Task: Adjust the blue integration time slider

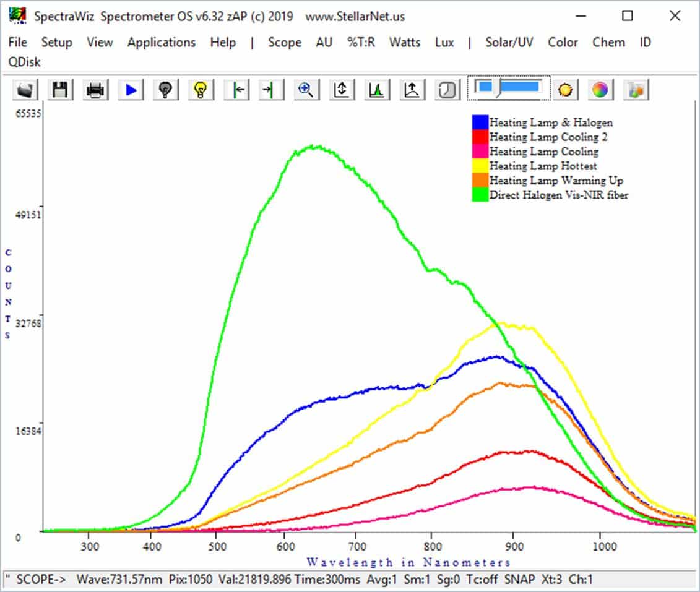Action: coord(509,88)
